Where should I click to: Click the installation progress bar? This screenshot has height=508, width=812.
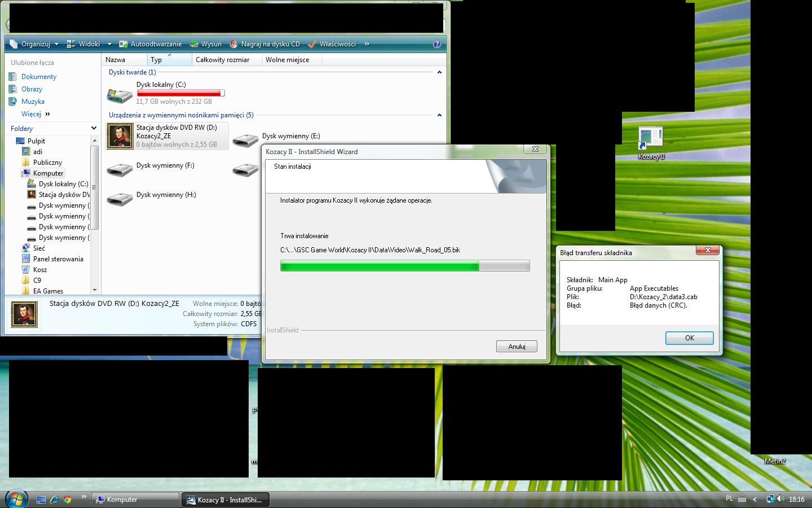tap(405, 266)
